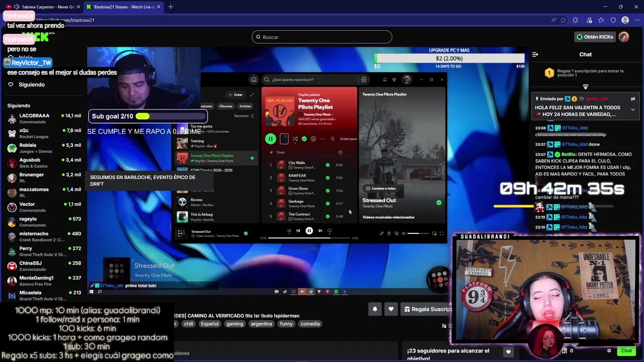Toggle saved checkmark for The Contract track

click(328, 216)
